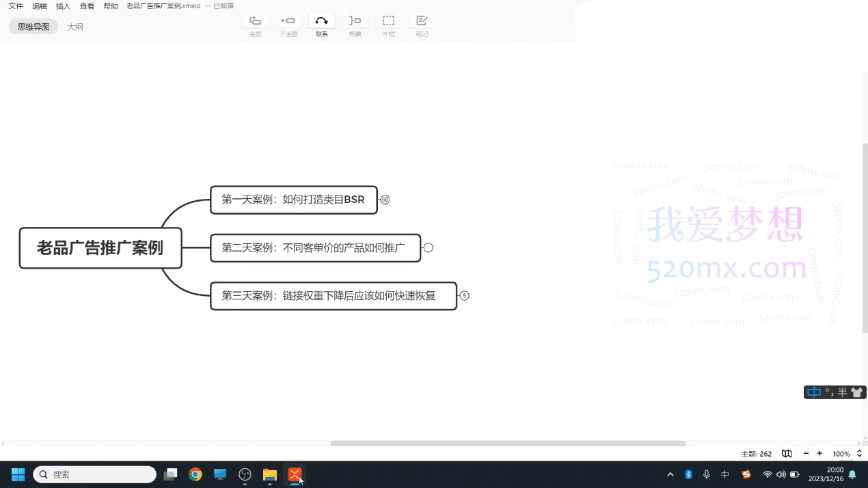The width and height of the screenshot is (868, 488).
Task: Attach a note using the 笔记 icon
Action: pyautogui.click(x=422, y=25)
